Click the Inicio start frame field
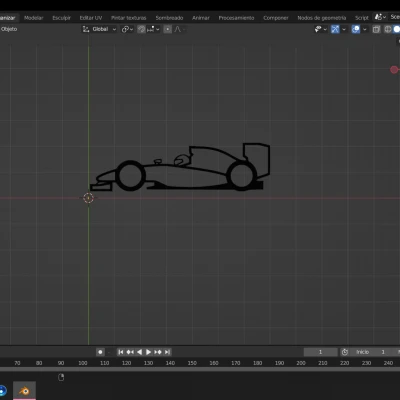The image size is (400, 400). click(x=373, y=352)
